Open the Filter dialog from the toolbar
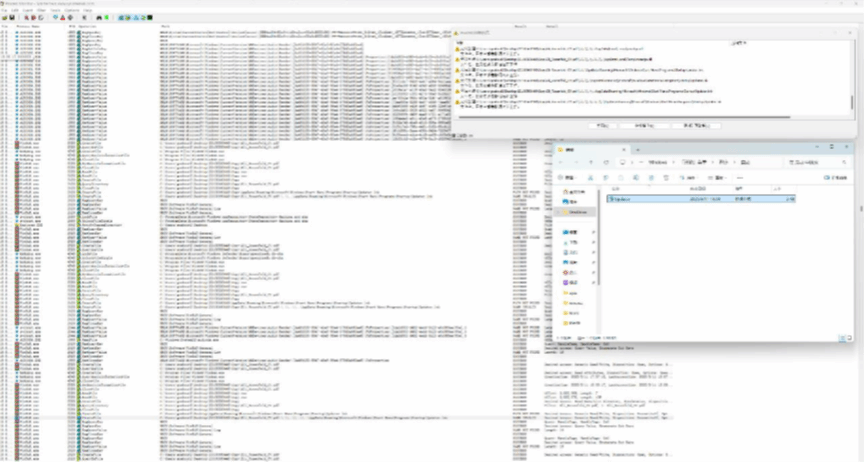 tap(53, 18)
